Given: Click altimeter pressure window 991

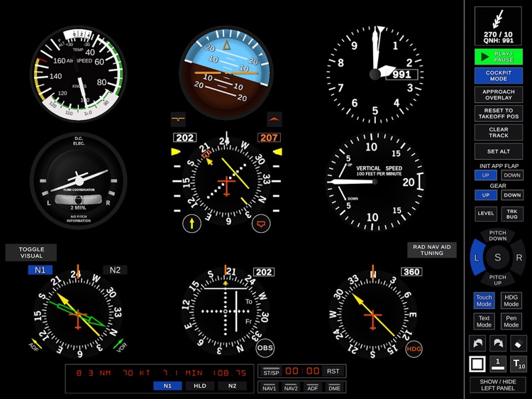Looking at the screenshot, I should [x=401, y=75].
